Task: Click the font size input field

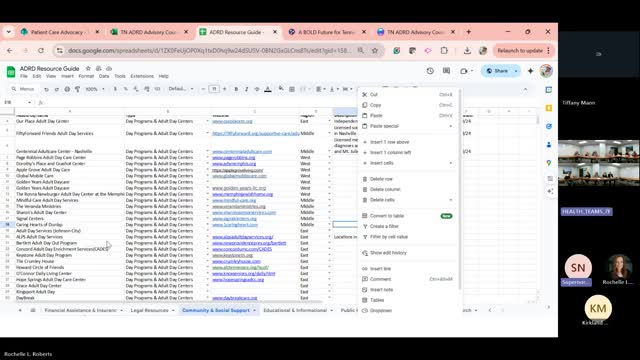Action: pyautogui.click(x=214, y=89)
